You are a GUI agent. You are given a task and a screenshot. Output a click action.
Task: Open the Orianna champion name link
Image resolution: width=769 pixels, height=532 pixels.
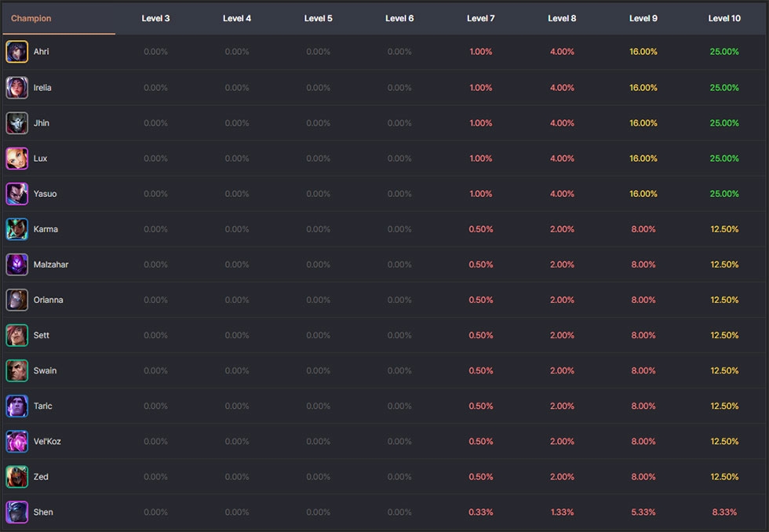[48, 300]
